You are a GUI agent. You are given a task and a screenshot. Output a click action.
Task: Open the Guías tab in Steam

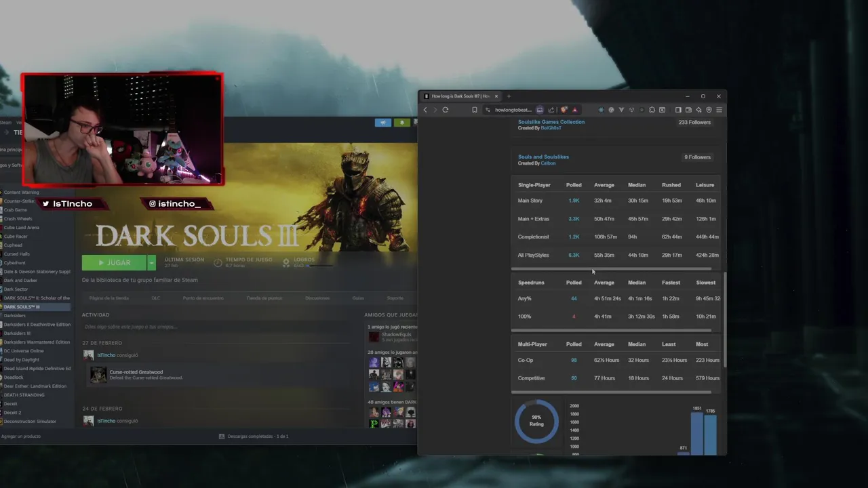click(358, 298)
